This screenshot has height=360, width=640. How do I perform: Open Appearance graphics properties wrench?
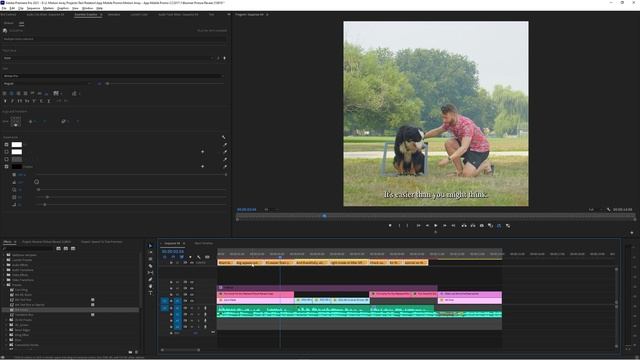[223, 137]
